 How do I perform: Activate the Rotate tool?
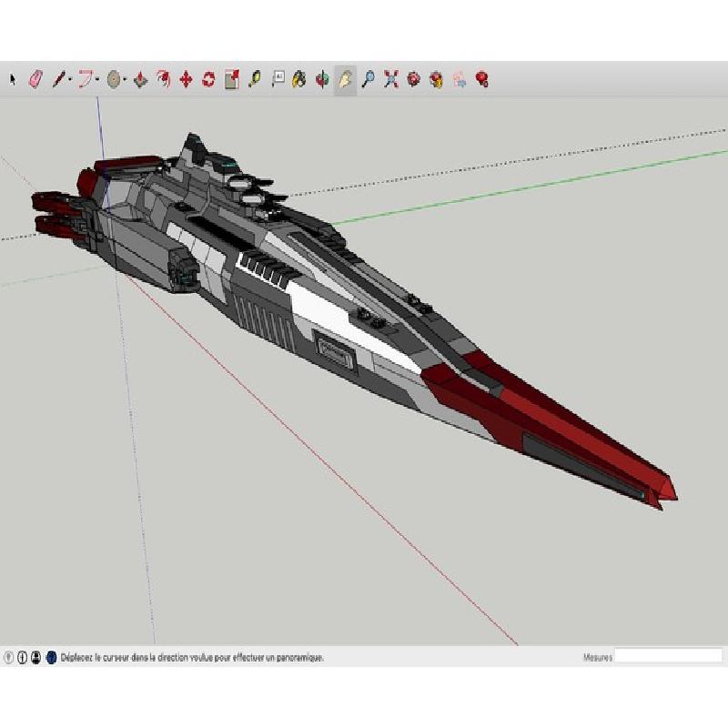[208, 80]
